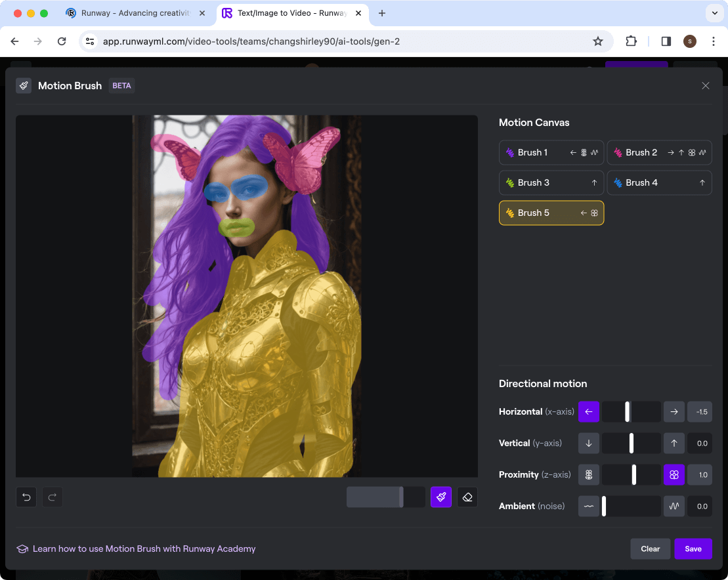
Task: Undo the last brush stroke
Action: (26, 497)
